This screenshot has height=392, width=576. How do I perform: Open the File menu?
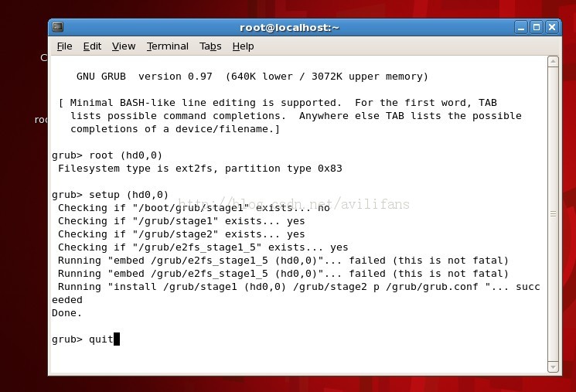coord(65,46)
